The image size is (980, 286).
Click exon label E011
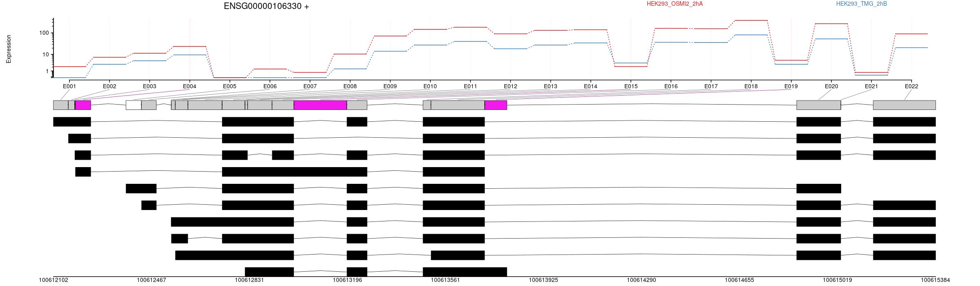470,86
